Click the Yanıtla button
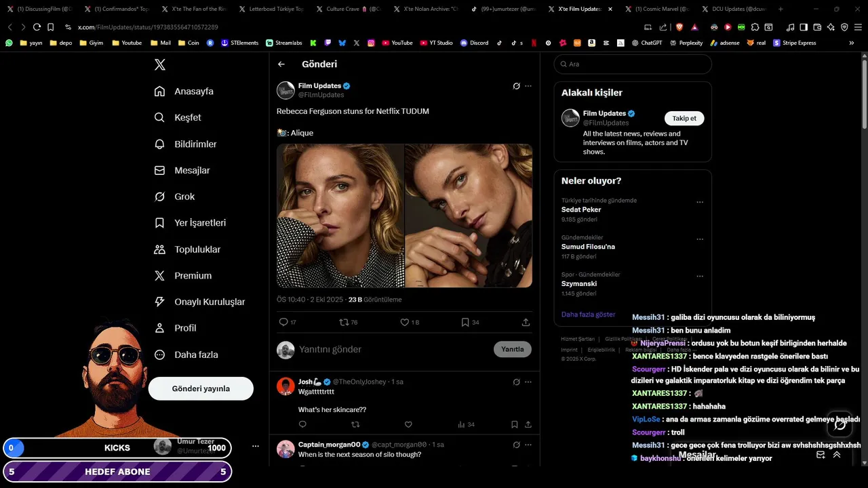 point(513,349)
